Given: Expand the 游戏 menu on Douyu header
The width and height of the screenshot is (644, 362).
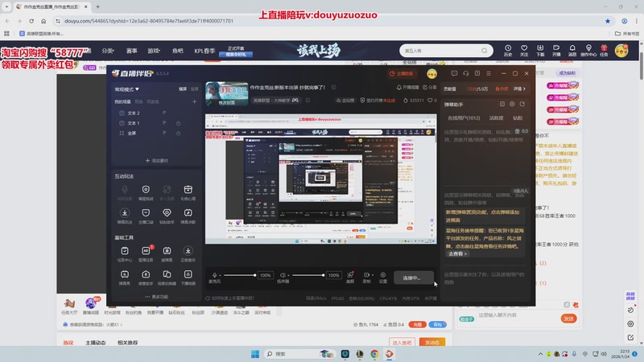Looking at the screenshot, I should point(154,51).
